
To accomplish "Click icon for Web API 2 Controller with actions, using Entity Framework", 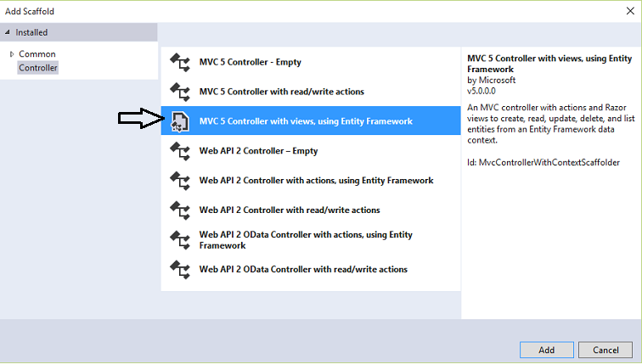I will [180, 181].
